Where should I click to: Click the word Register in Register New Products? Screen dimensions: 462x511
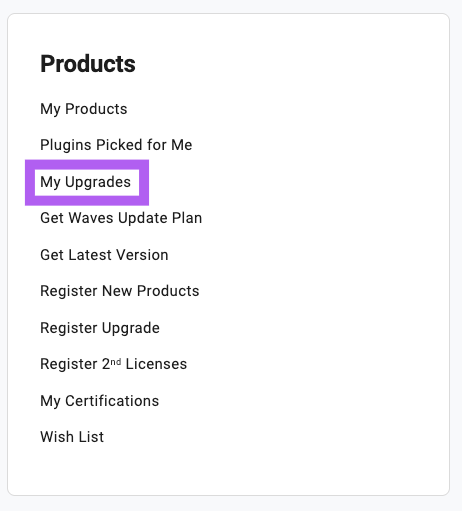pos(69,292)
